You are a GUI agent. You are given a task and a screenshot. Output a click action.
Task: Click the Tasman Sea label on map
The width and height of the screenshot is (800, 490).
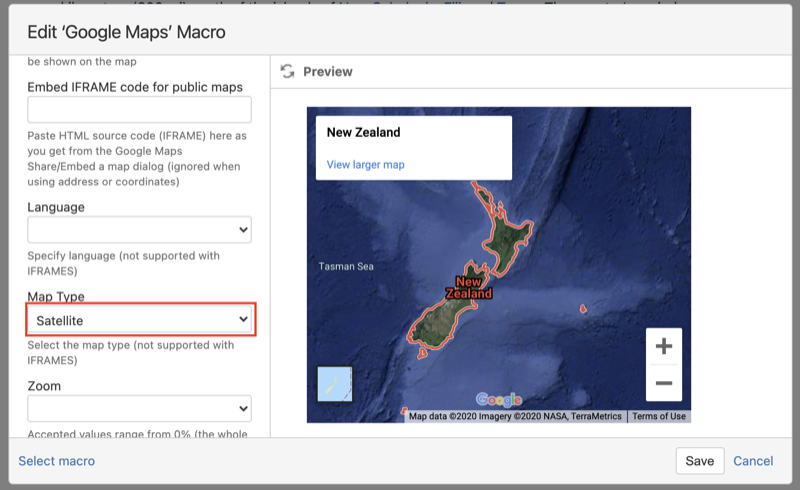346,266
